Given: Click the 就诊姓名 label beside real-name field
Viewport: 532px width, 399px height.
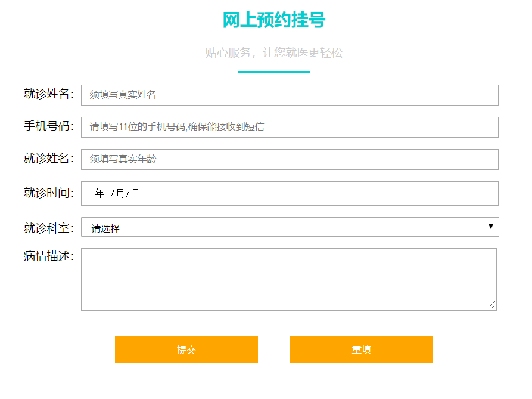Looking at the screenshot, I should pyautogui.click(x=48, y=94).
